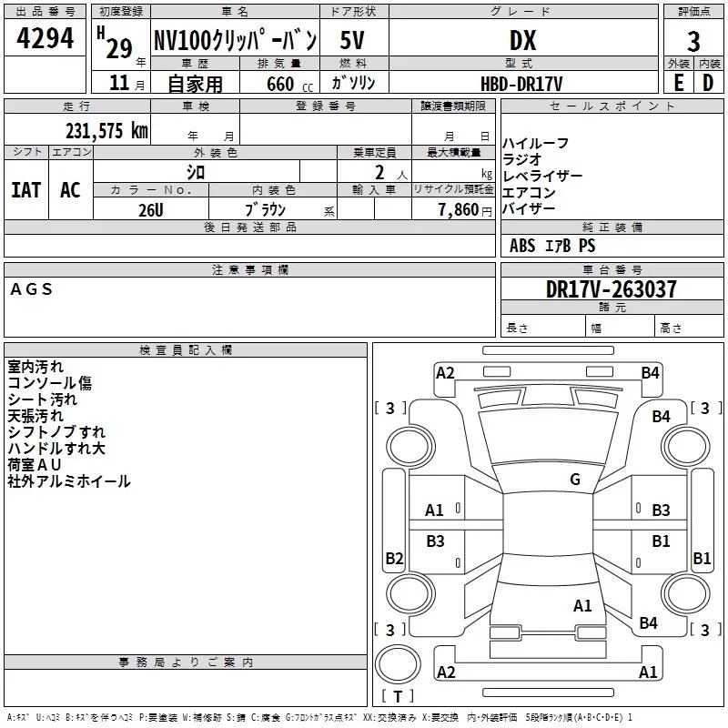Click 事務局よりご案内 section header

click(x=186, y=662)
